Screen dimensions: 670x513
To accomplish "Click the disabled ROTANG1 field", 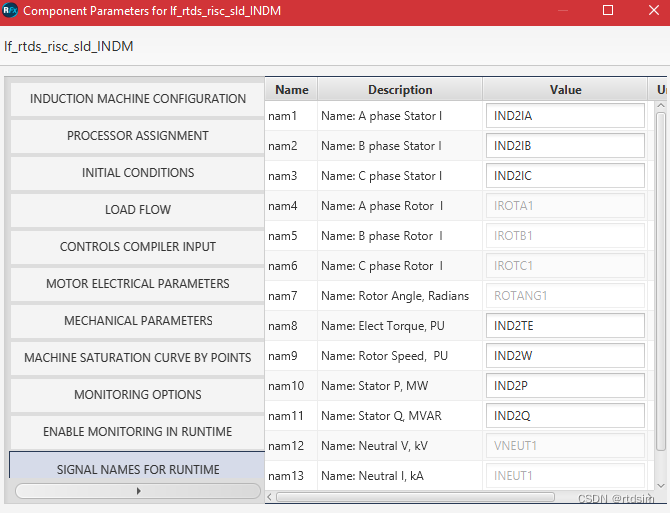I will (x=565, y=296).
